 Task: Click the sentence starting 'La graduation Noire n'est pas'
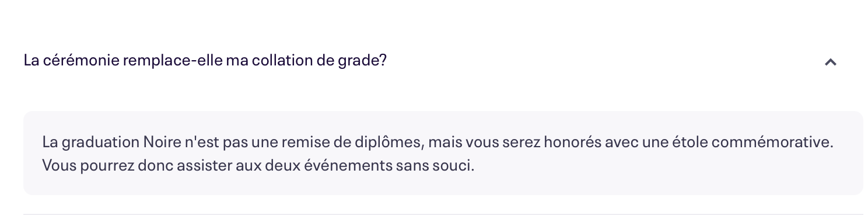[436, 142]
